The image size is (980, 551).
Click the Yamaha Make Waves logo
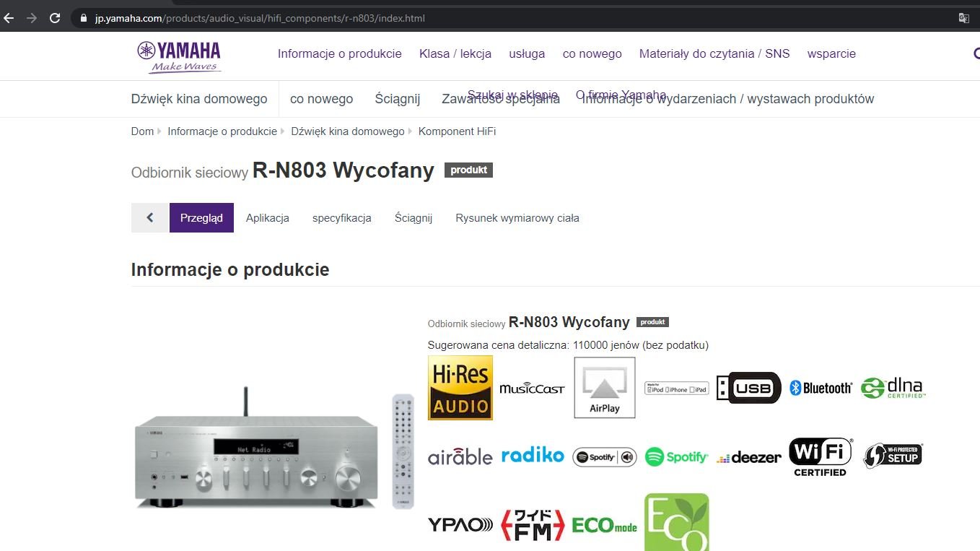pyautogui.click(x=179, y=56)
